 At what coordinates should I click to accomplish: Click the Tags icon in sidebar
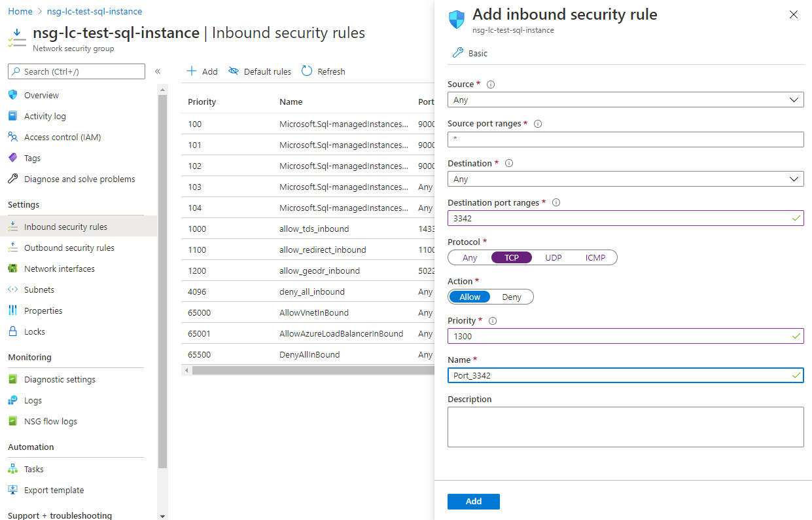pyautogui.click(x=12, y=158)
